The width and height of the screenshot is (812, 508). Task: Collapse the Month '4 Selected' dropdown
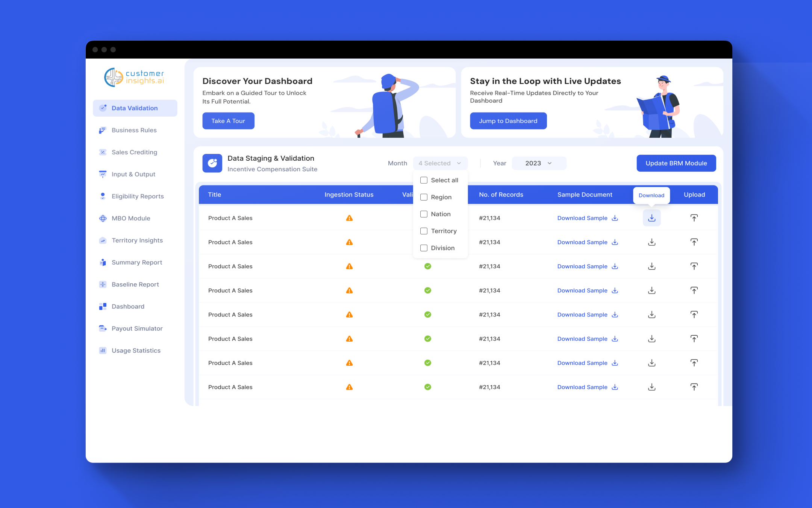(x=440, y=163)
